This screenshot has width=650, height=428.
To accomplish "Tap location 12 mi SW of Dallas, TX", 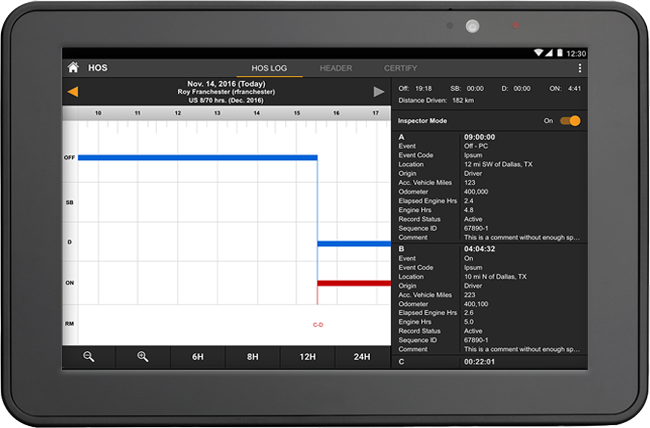I will (498, 164).
